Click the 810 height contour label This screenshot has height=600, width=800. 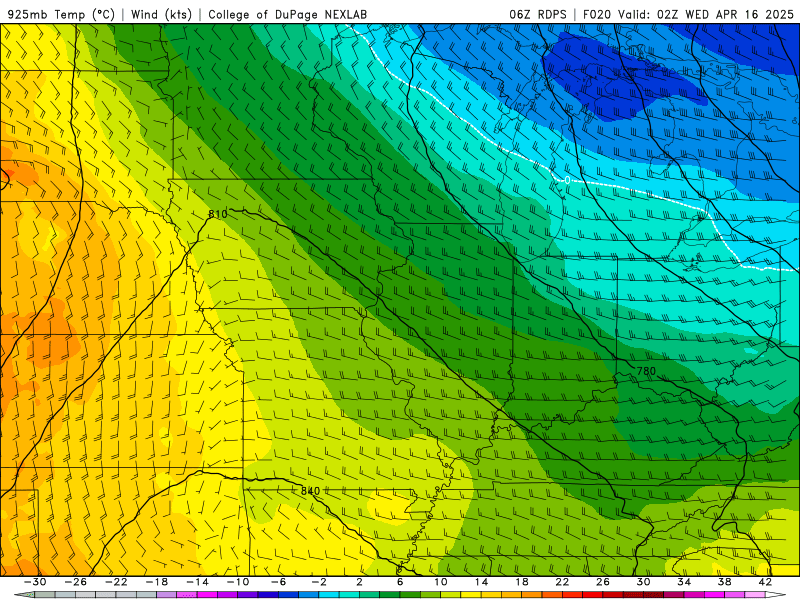pos(218,214)
